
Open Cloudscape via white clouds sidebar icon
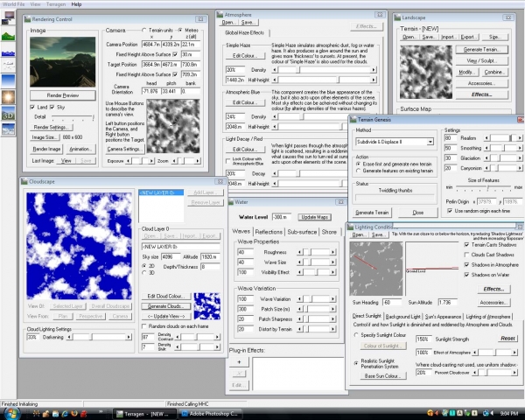coord(8,65)
